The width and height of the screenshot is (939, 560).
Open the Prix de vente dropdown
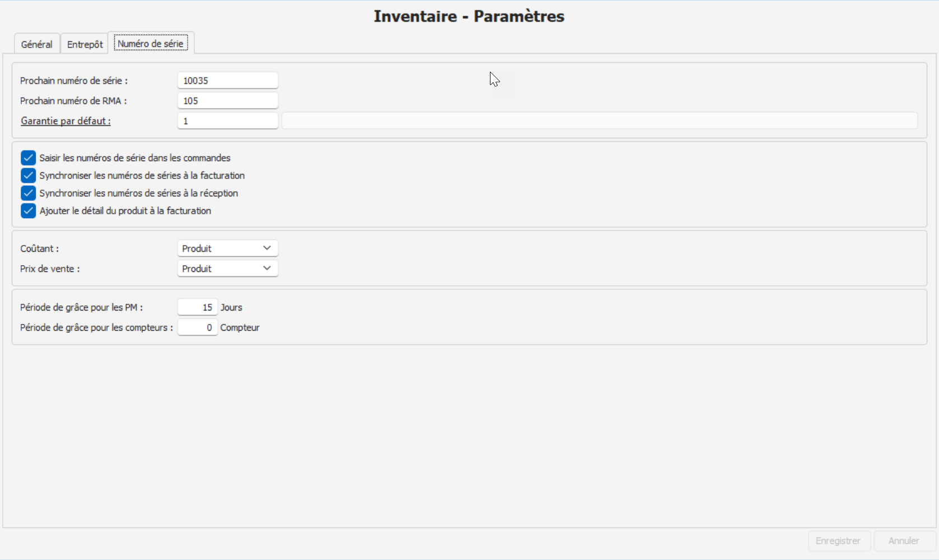[x=227, y=269]
